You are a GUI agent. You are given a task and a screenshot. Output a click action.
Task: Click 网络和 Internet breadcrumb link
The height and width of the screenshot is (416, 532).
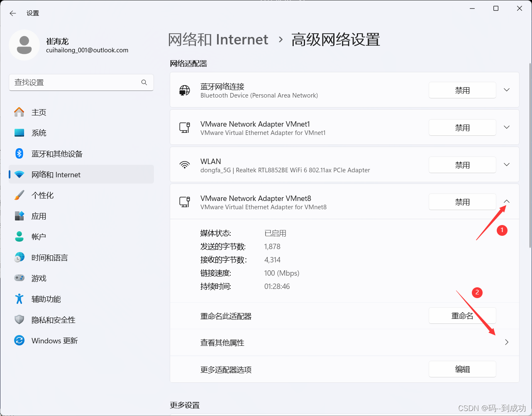[x=218, y=39]
